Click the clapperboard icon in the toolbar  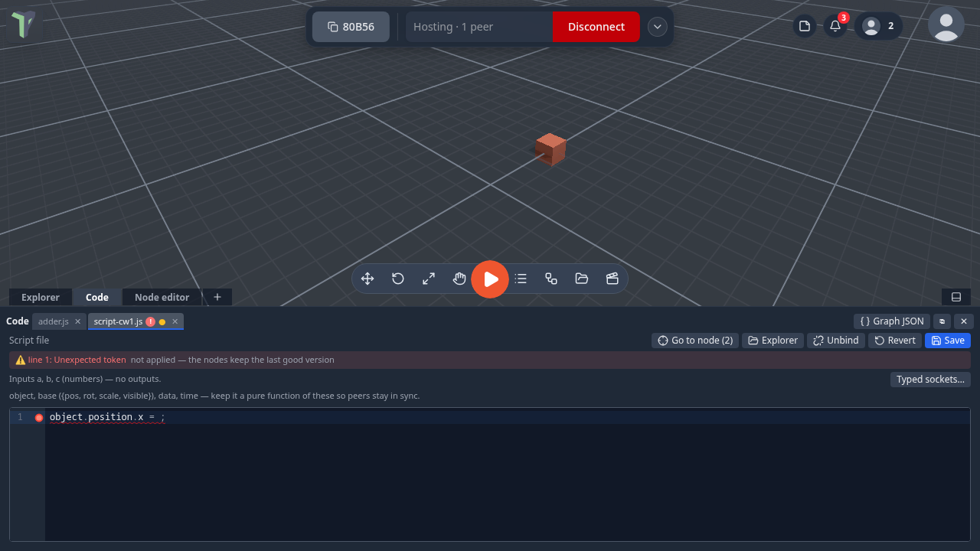click(x=612, y=279)
